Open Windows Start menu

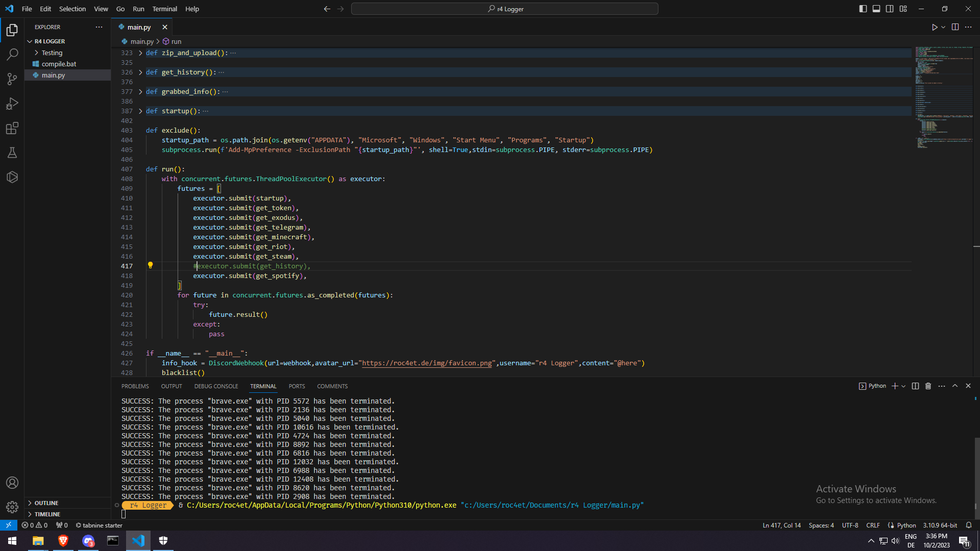click(x=12, y=541)
